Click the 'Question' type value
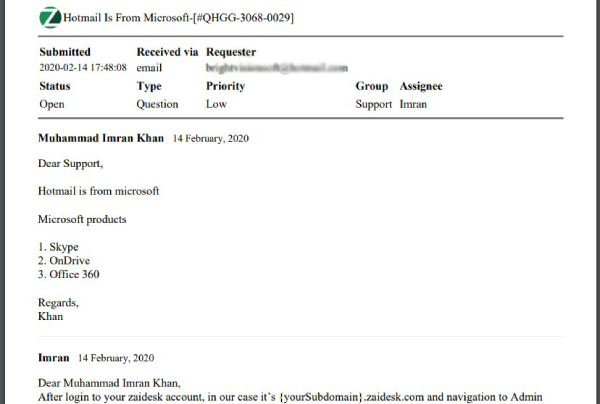 coord(157,104)
